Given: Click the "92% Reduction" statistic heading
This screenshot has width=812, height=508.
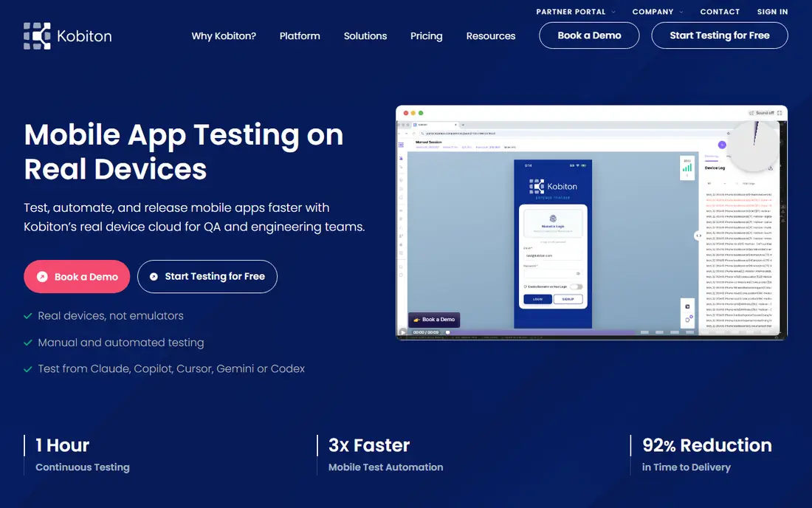Looking at the screenshot, I should click(707, 445).
